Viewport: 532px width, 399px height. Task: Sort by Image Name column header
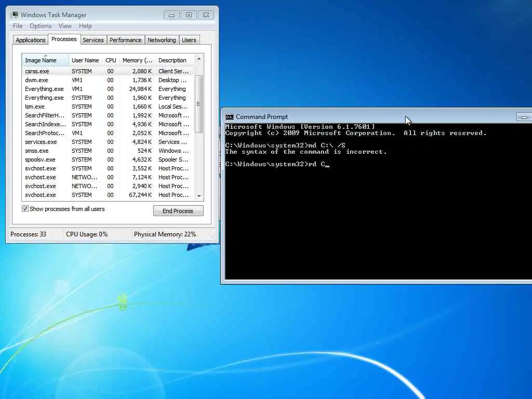pyautogui.click(x=46, y=60)
